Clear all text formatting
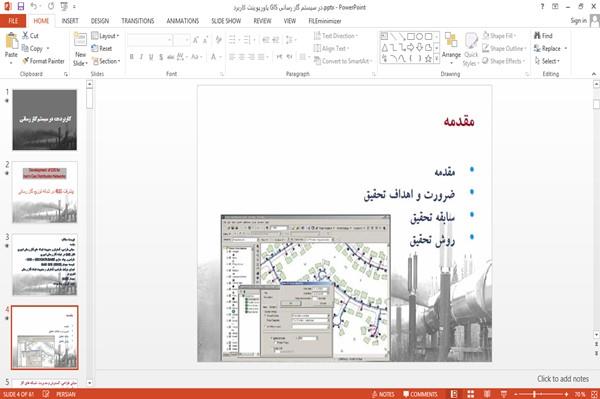The width and height of the screenshot is (600, 399). tap(218, 40)
